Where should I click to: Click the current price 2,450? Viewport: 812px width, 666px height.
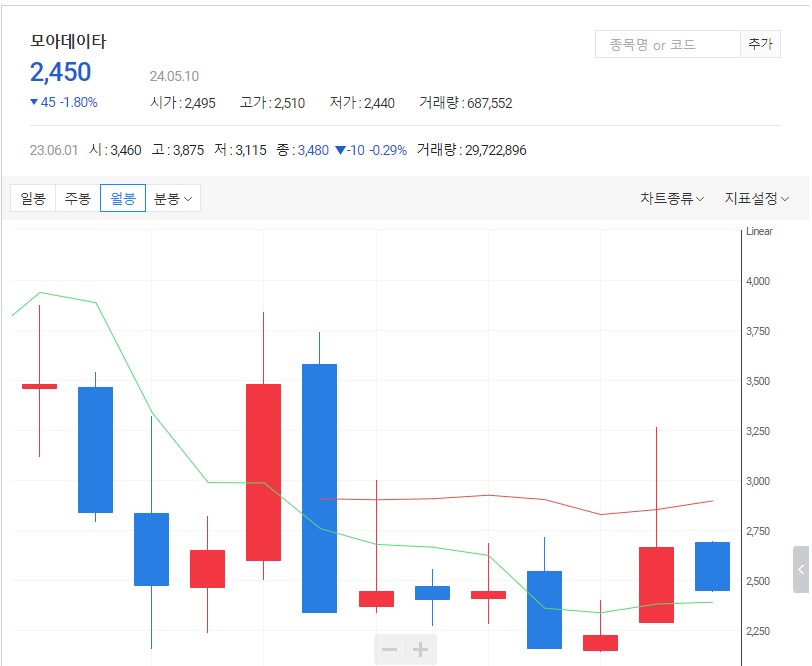pos(60,72)
